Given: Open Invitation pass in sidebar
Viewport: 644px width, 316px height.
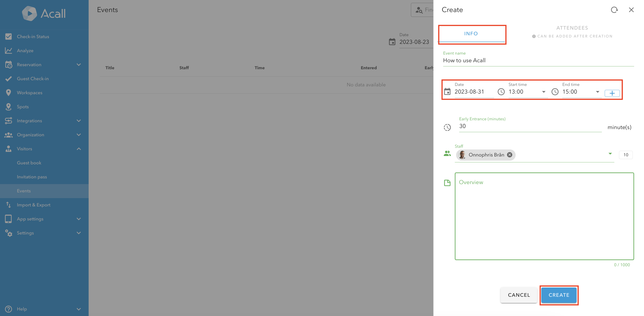Looking at the screenshot, I should [x=32, y=177].
